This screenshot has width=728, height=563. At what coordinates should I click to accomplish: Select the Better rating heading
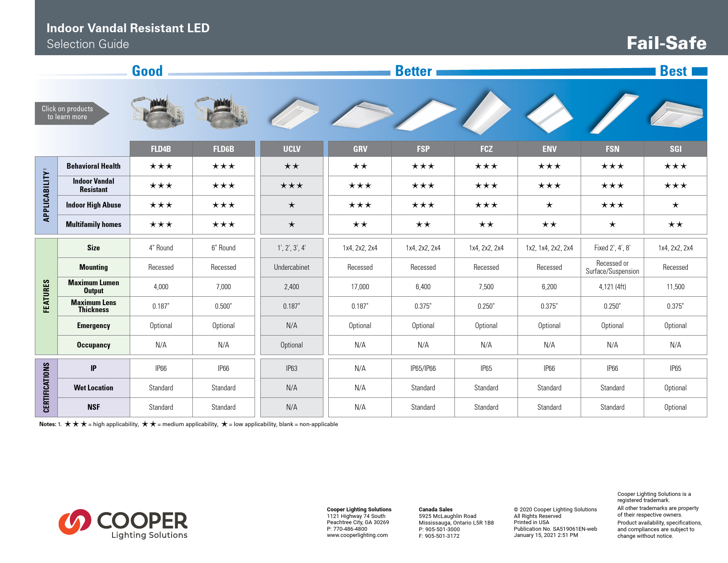pos(413,71)
